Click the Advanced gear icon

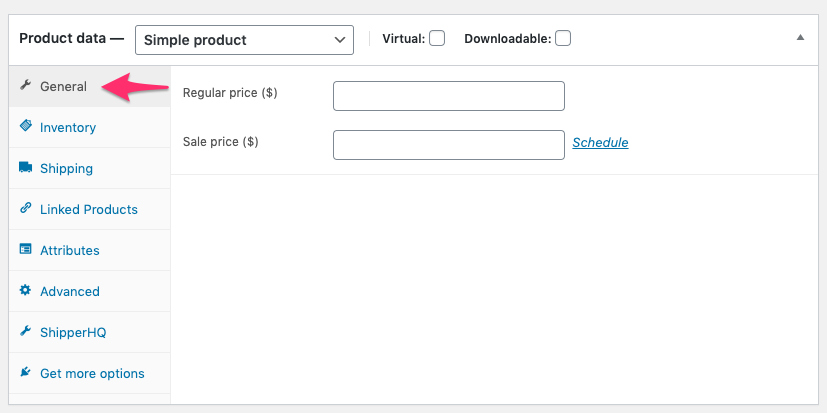(26, 291)
